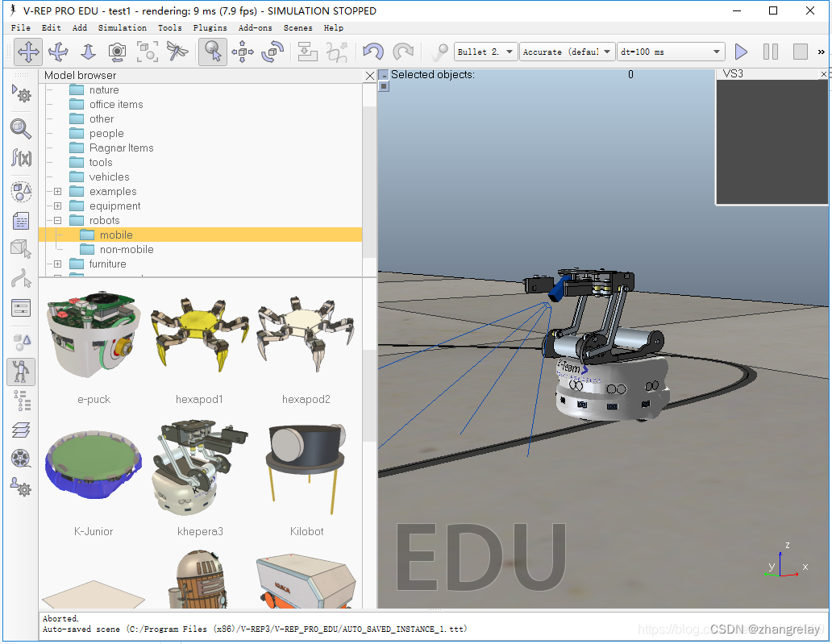Screen dimensions: 832x644
Task: Expand the examples folder
Action: [58, 192]
